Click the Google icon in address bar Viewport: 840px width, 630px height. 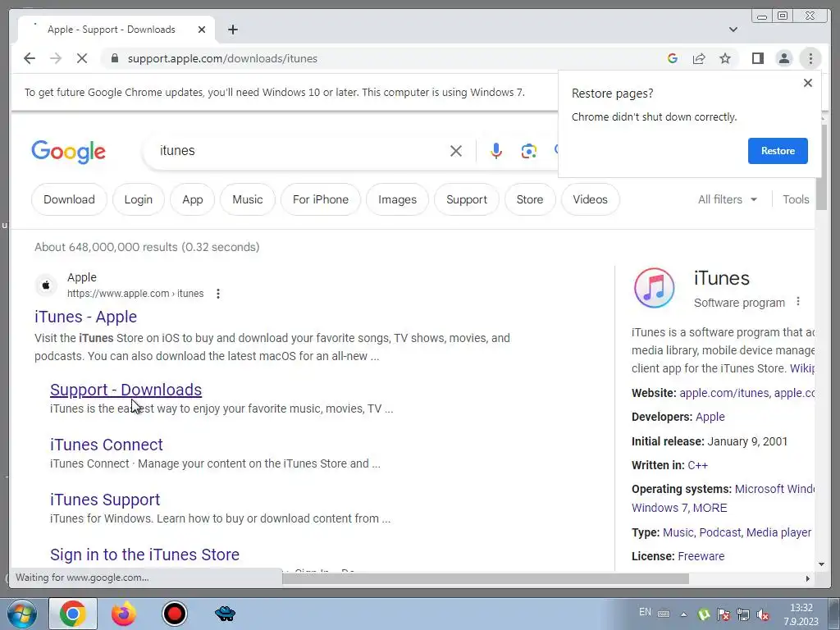click(673, 58)
